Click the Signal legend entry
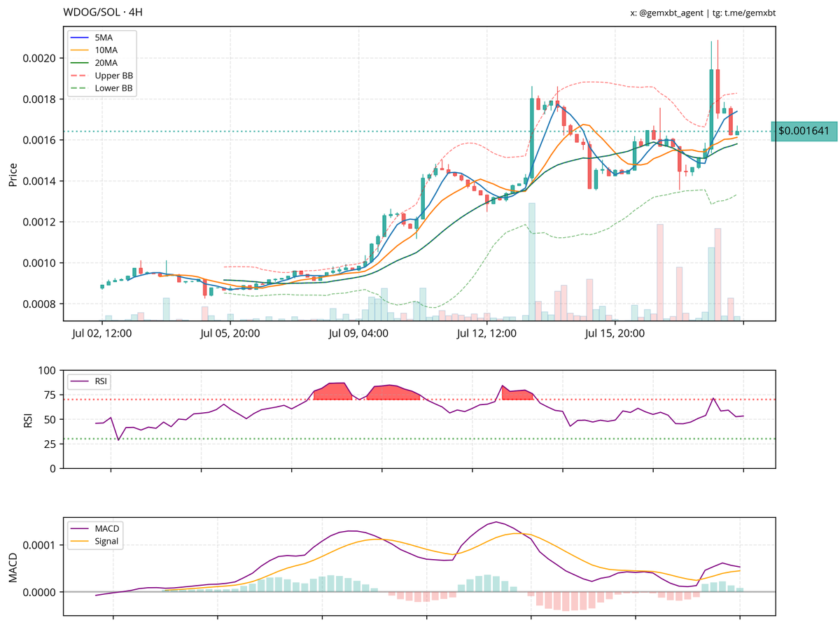This screenshot has width=840, height=627. 94,541
